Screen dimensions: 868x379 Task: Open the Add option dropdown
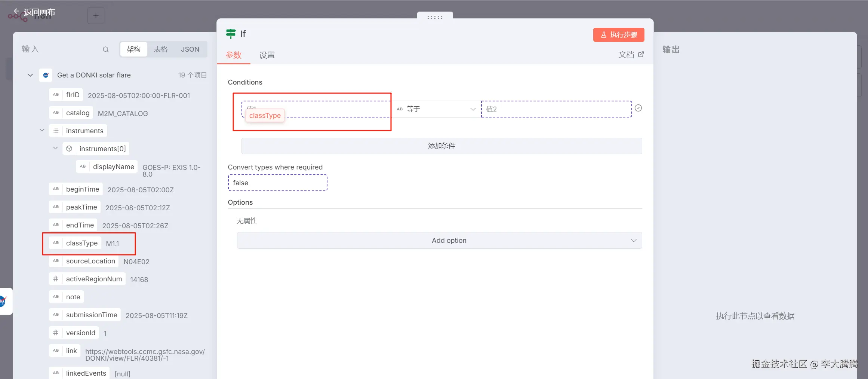click(x=439, y=241)
